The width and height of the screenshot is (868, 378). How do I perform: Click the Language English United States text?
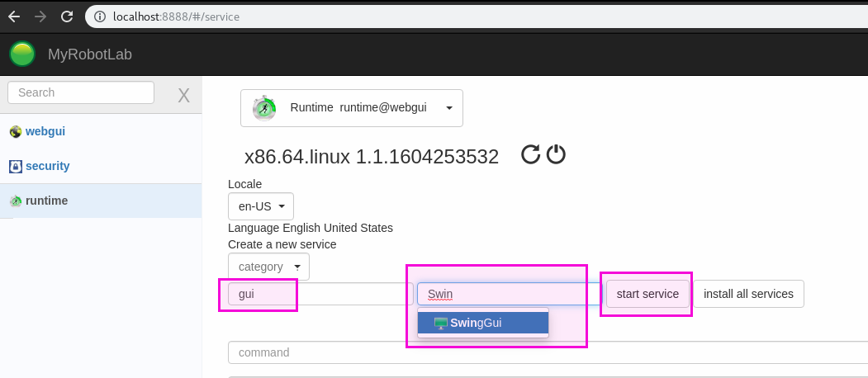pos(311,228)
